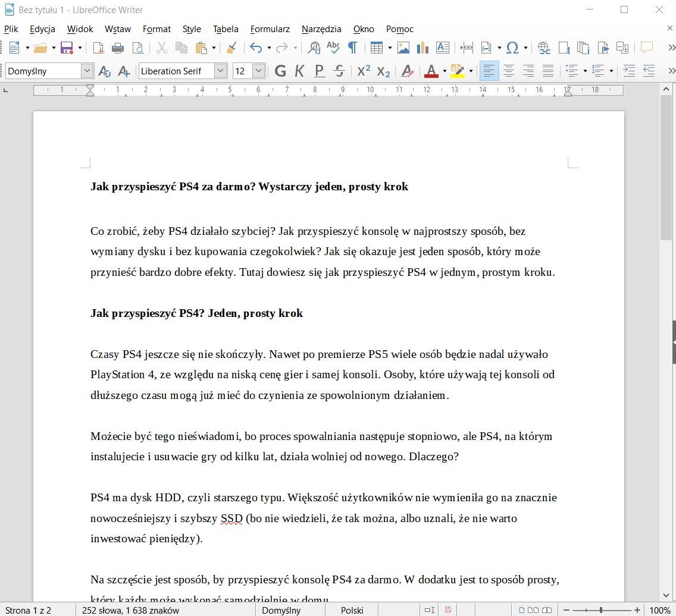Justify the paragraph text
The image size is (676, 616).
tap(548, 71)
